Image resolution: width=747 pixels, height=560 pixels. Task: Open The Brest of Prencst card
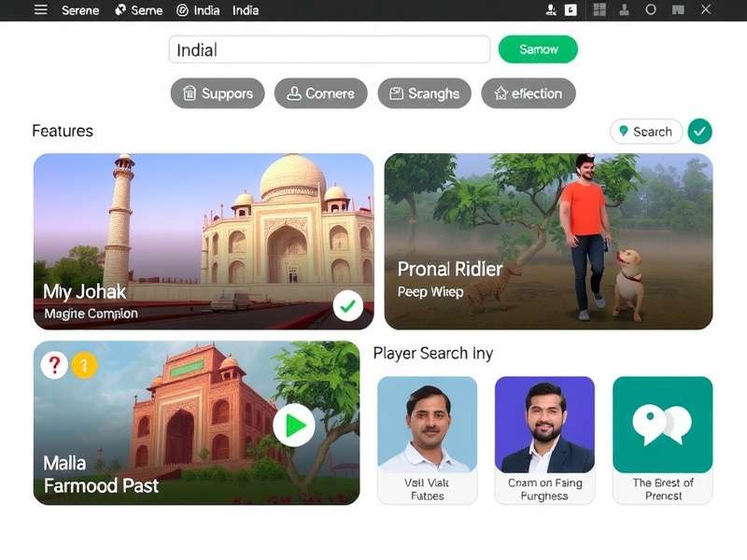click(663, 439)
